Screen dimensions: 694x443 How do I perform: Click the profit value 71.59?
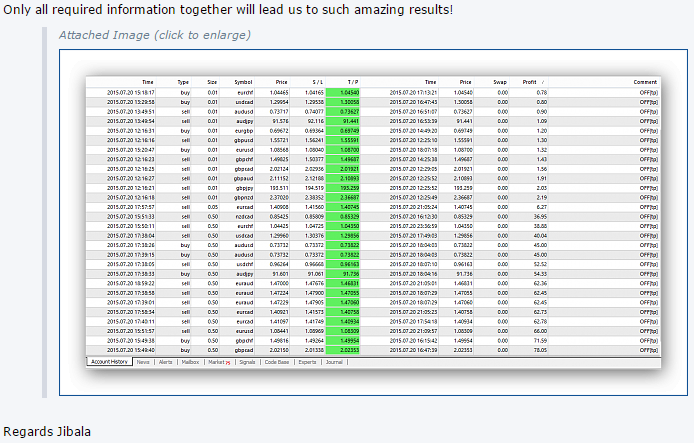click(540, 341)
